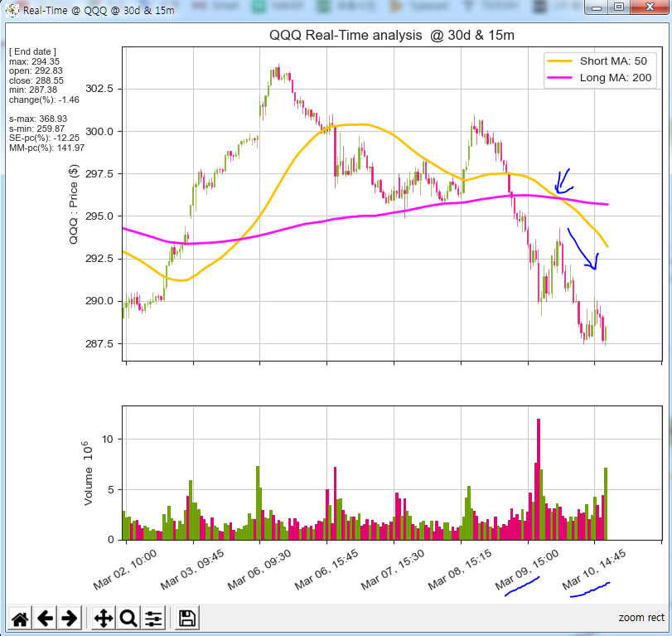Click the min: 287.38 statistic
The width and height of the screenshot is (672, 636).
point(33,90)
